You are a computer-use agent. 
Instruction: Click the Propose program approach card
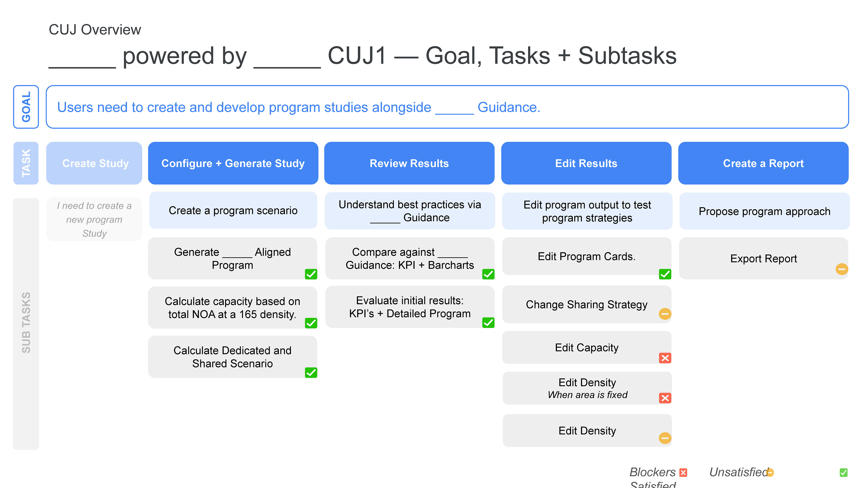coord(764,211)
